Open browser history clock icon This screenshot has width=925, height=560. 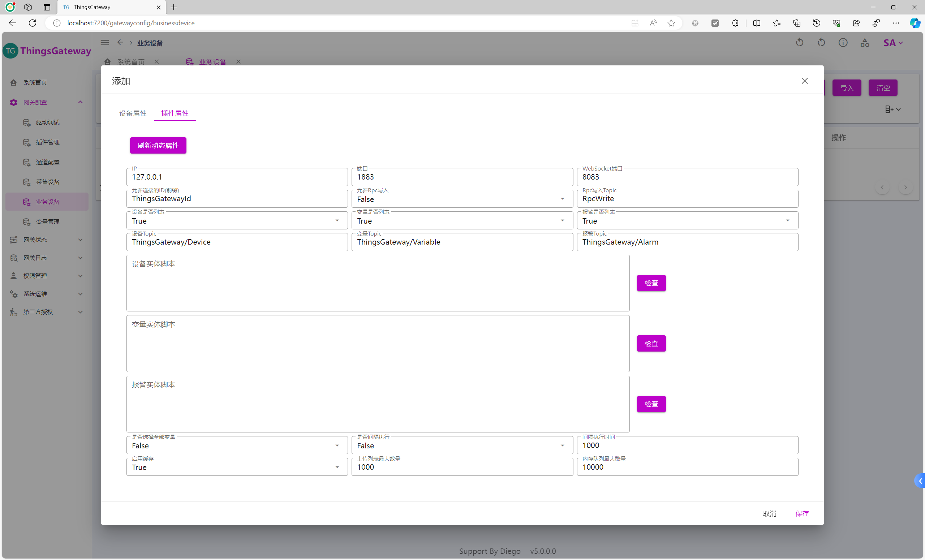click(816, 23)
